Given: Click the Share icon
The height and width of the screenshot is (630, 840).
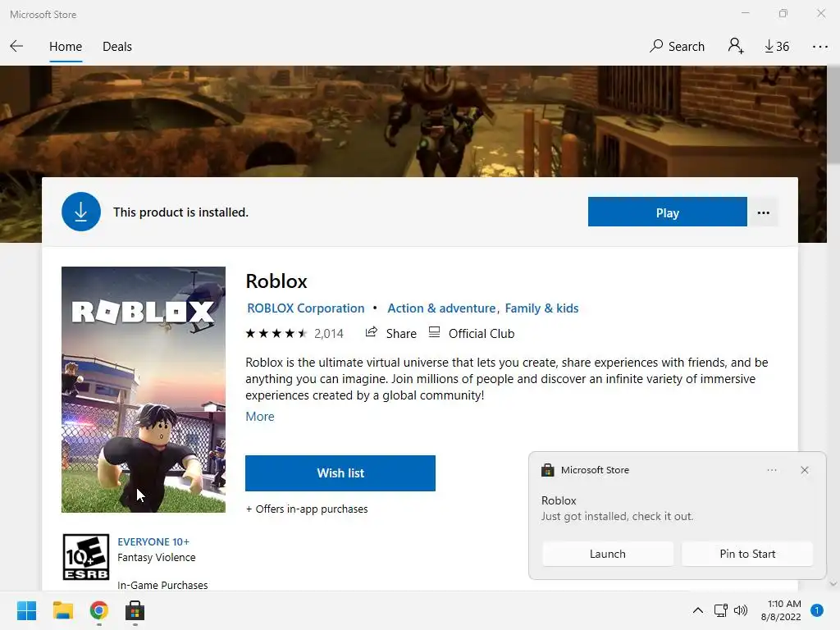Looking at the screenshot, I should [x=372, y=332].
